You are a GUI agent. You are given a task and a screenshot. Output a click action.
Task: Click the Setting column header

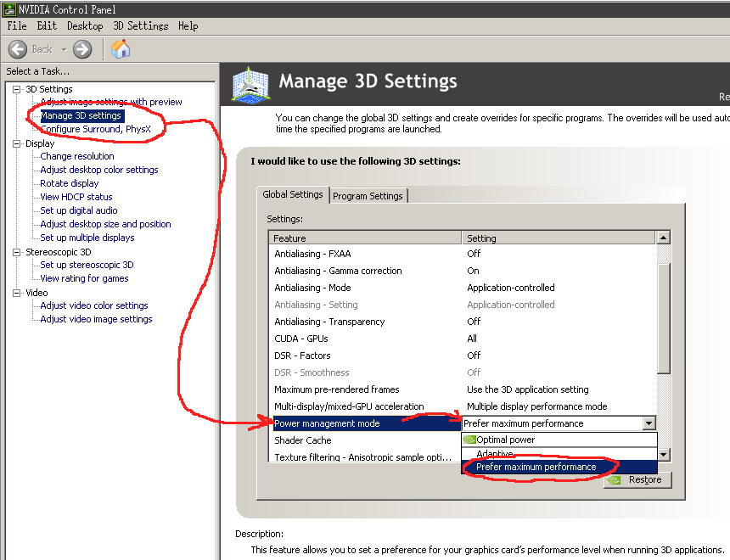click(559, 238)
